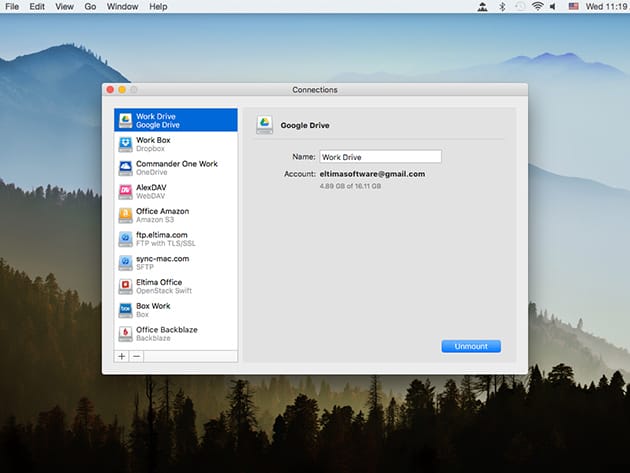Click the Wi-Fi icon in menu bar
630x473 pixels.
coord(537,7)
